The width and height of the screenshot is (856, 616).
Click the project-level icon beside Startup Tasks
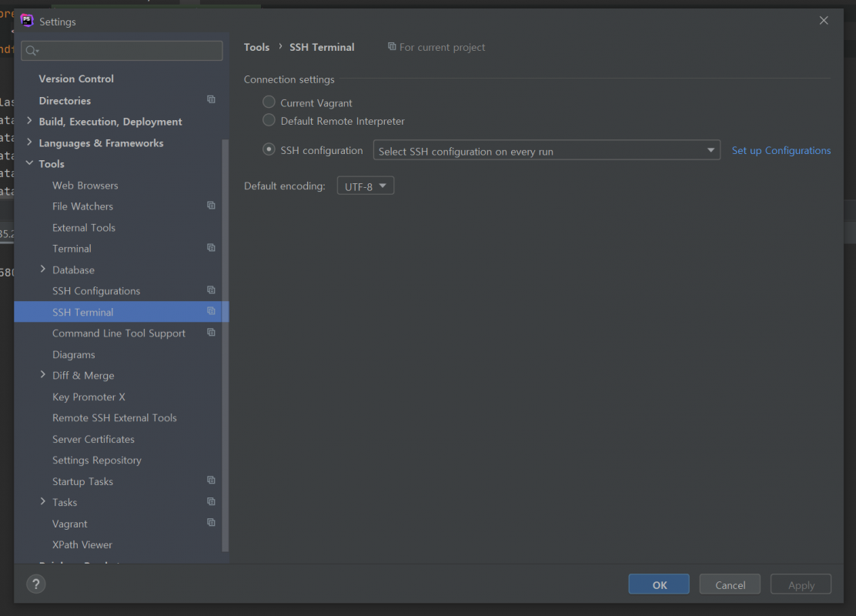pos(211,480)
